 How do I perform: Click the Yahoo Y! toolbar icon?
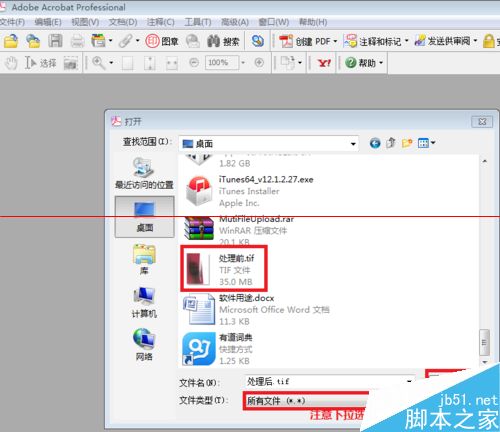click(324, 63)
